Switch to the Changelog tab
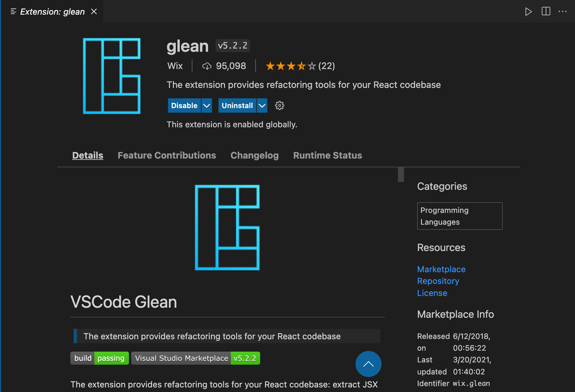 [x=255, y=155]
